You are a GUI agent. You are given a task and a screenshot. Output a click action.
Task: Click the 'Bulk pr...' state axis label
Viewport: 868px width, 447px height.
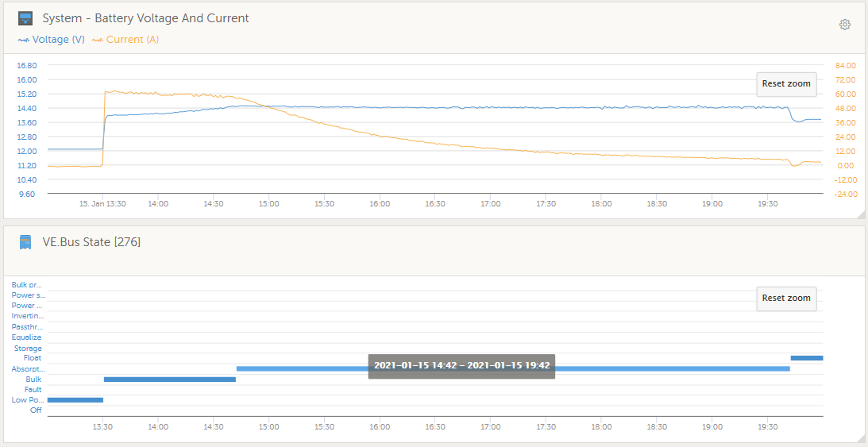click(26, 285)
